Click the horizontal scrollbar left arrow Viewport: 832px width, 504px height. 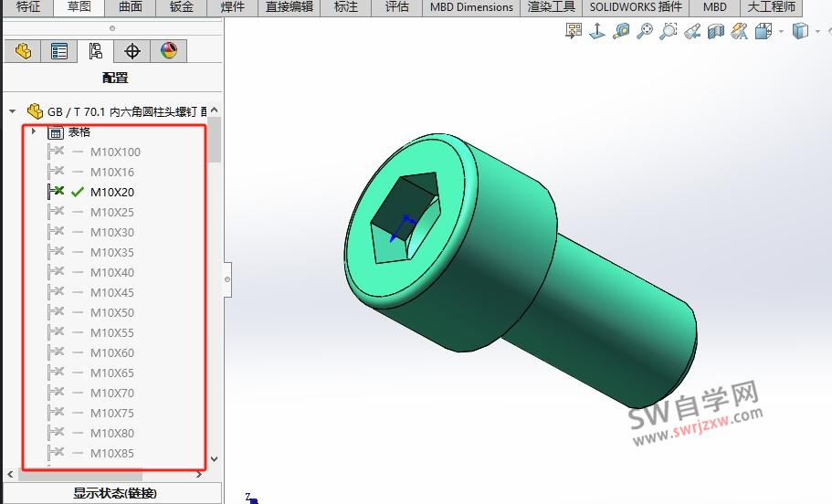(x=10, y=474)
